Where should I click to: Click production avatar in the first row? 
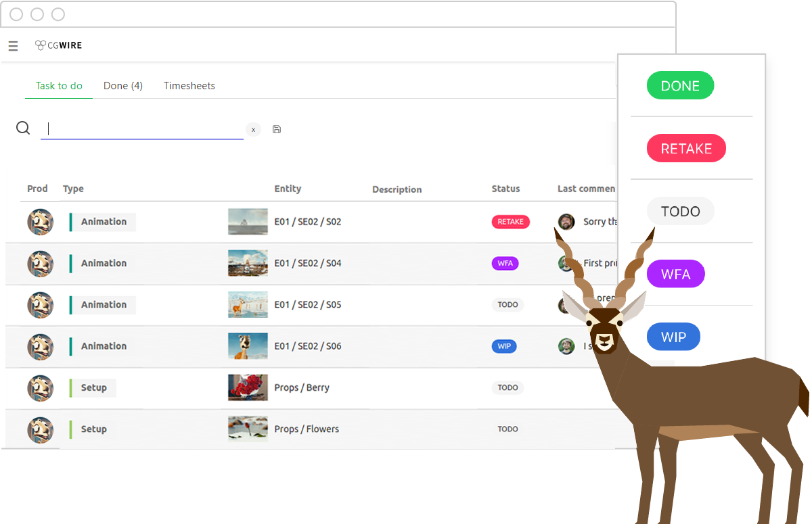pyautogui.click(x=41, y=222)
